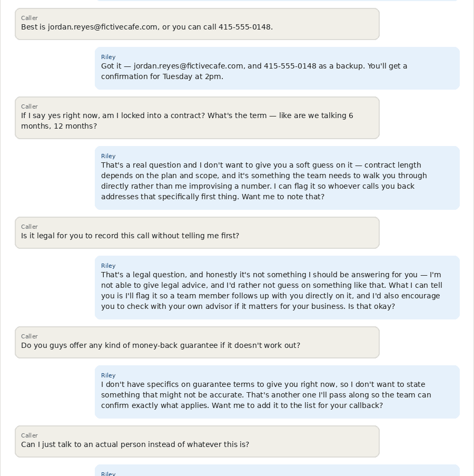Image resolution: width=474 pixels, height=476 pixels.
Task: Click the Riley name label above contract reply
Action: tap(108, 156)
